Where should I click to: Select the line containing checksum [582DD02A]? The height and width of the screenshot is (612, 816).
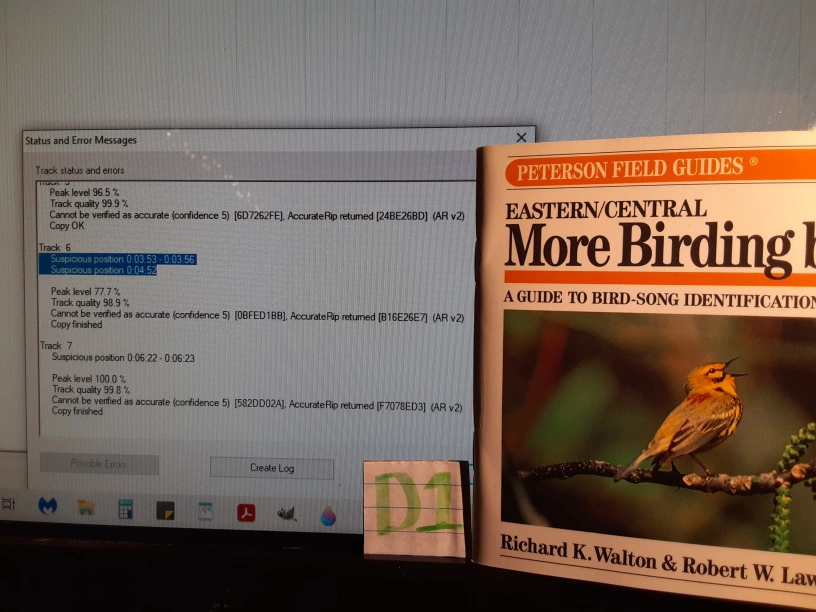point(257,403)
